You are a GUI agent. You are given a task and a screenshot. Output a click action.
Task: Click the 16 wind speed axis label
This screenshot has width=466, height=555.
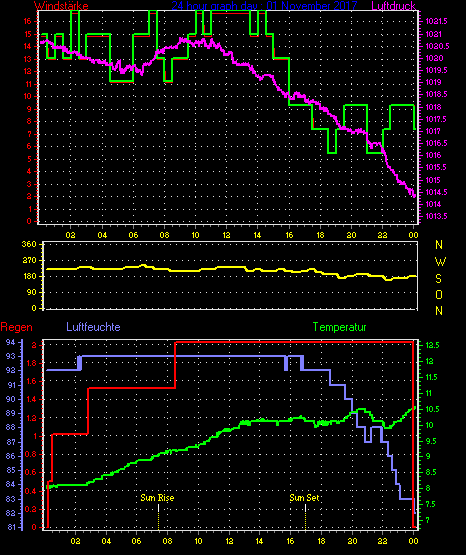(x=28, y=21)
